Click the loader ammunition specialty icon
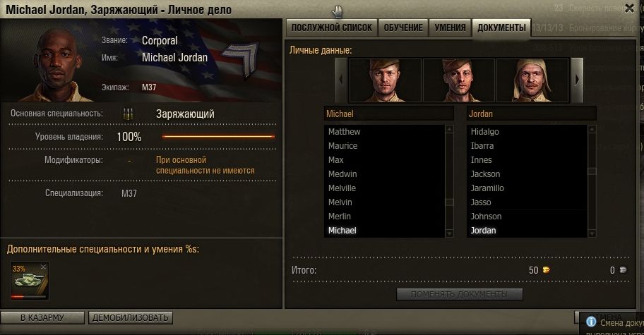The image size is (644, 335). (x=128, y=114)
